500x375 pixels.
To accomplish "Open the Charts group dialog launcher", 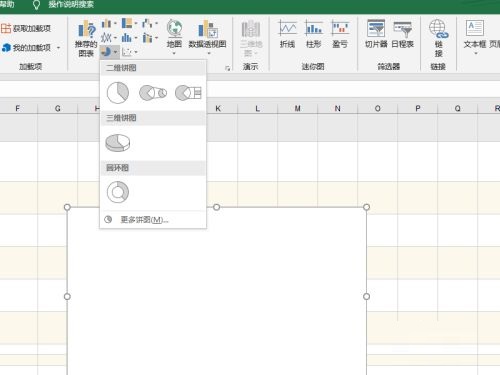I will [228, 68].
